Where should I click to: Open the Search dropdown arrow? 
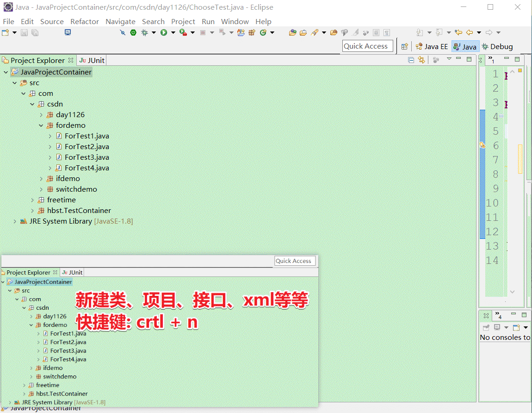pyautogui.click(x=324, y=32)
